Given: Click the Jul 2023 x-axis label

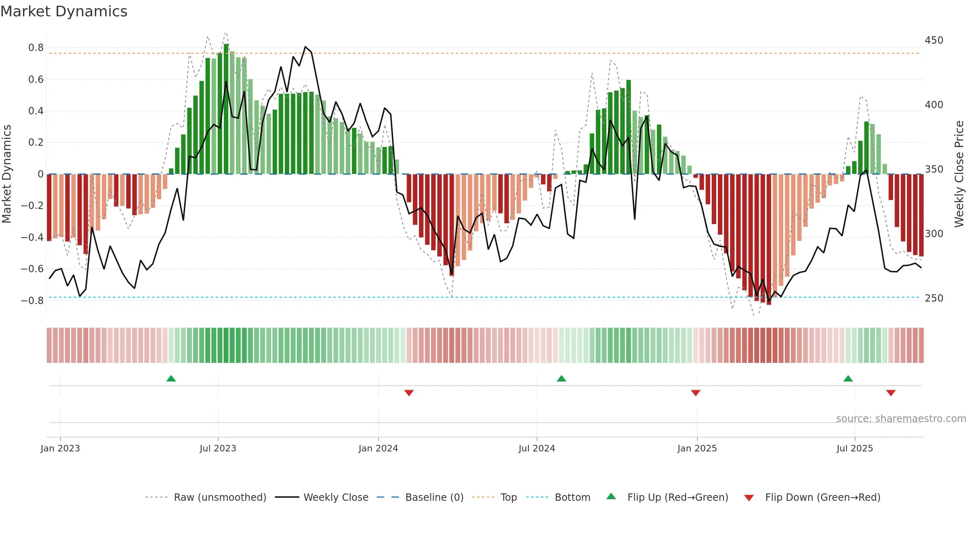Looking at the screenshot, I should tap(218, 448).
